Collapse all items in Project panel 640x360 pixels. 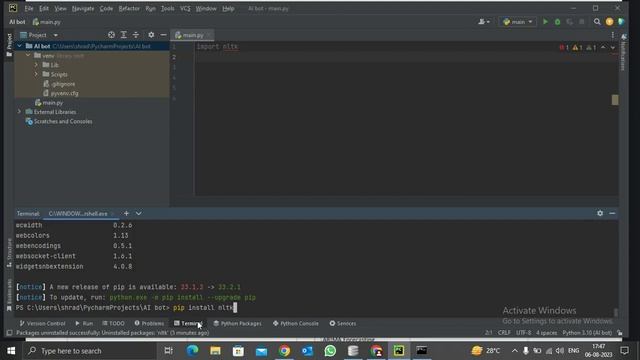pos(136,35)
